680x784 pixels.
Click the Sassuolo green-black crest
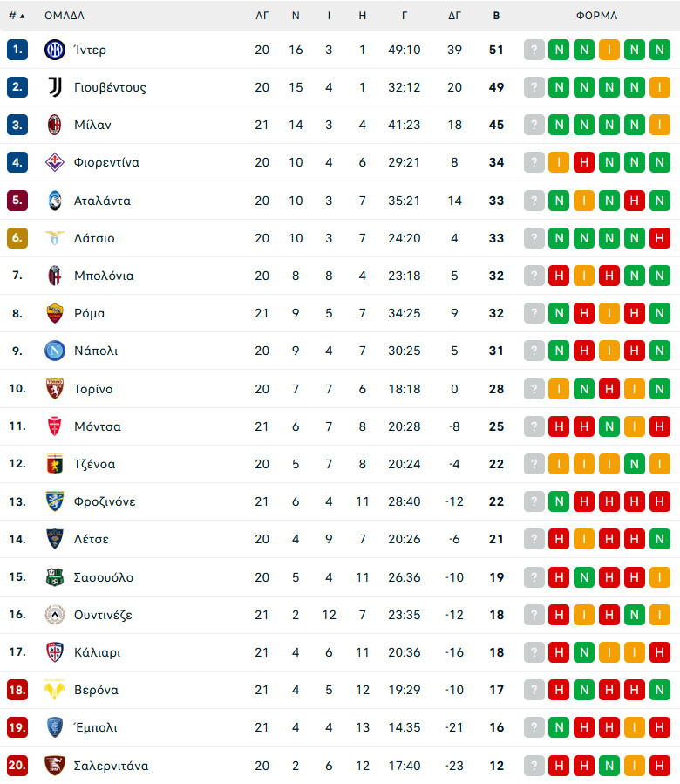pyautogui.click(x=55, y=577)
